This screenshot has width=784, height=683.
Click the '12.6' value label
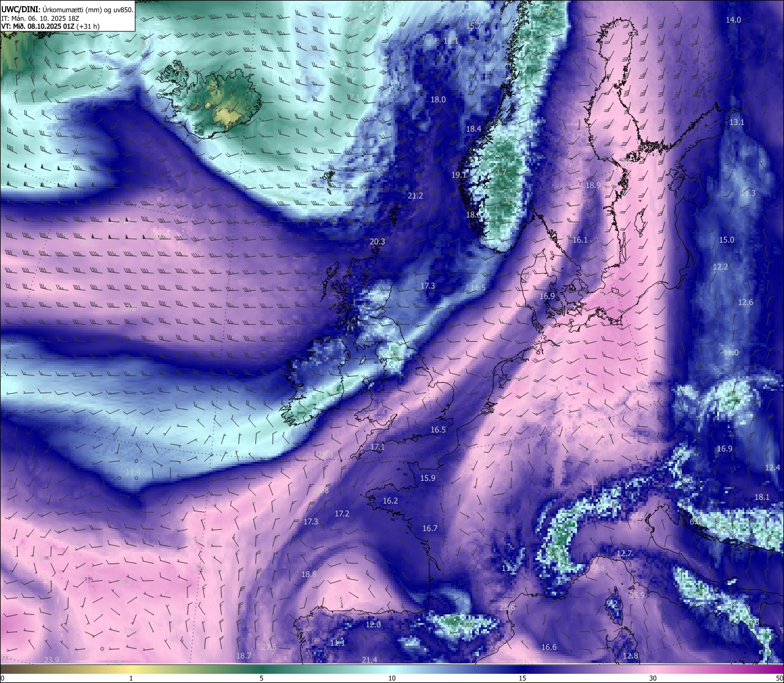click(745, 303)
